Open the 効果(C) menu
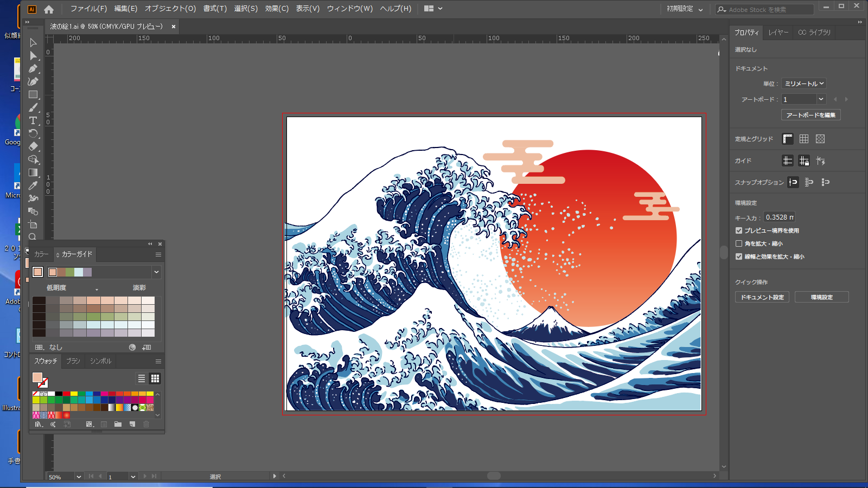This screenshot has height=488, width=868. point(277,9)
